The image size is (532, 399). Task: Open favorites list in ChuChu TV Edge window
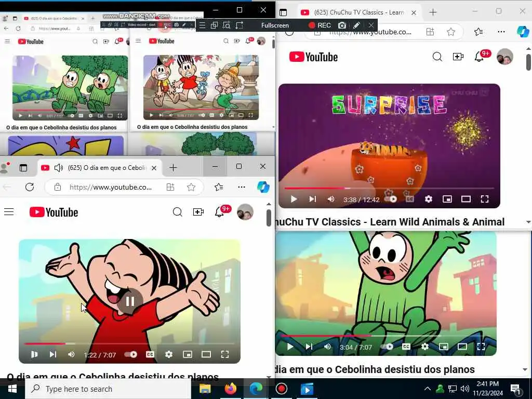click(x=478, y=32)
